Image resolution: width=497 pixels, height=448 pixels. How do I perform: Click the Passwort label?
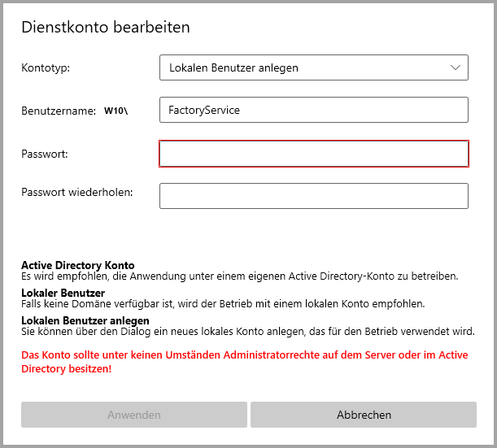tap(45, 153)
